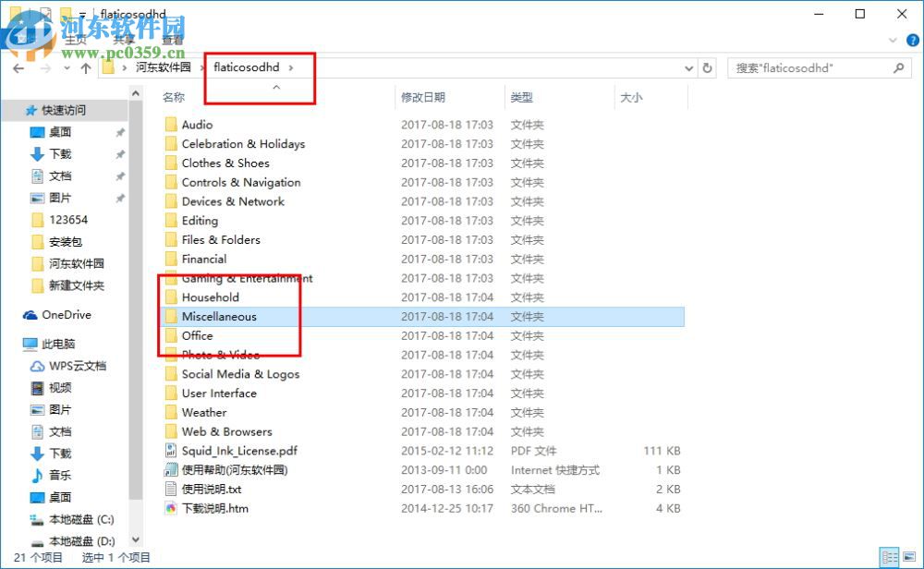
Task: Select Web & Browsers folder
Action: [x=227, y=431]
